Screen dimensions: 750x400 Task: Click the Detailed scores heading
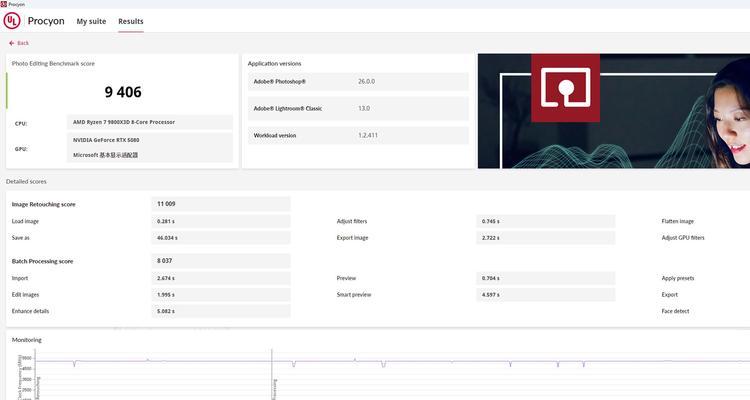click(26, 182)
